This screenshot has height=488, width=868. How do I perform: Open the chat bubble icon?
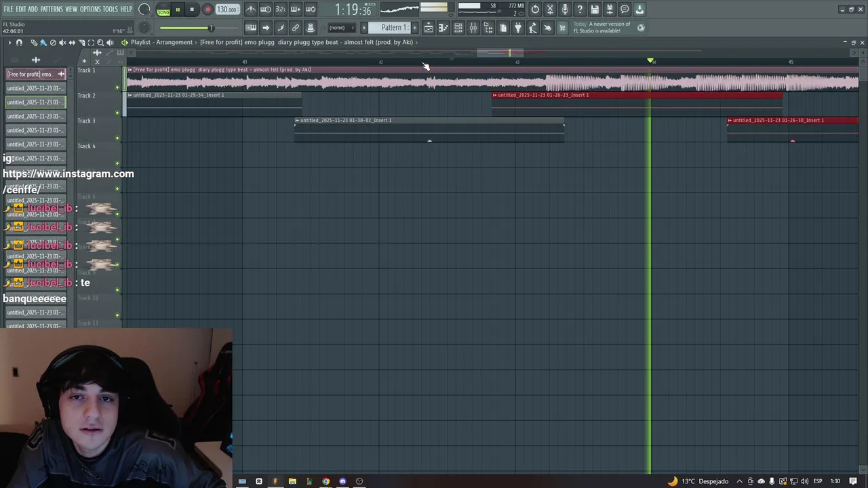pyautogui.click(x=625, y=9)
